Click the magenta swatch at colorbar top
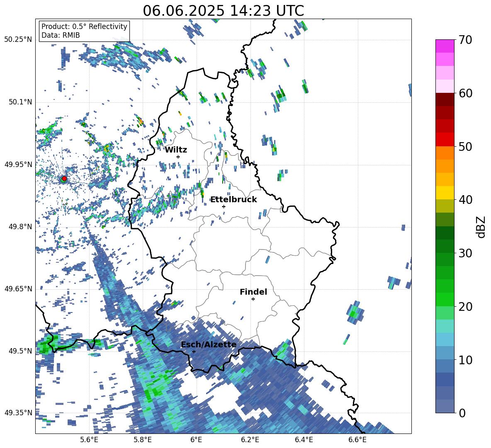This screenshot has height=448, width=491. [x=445, y=46]
